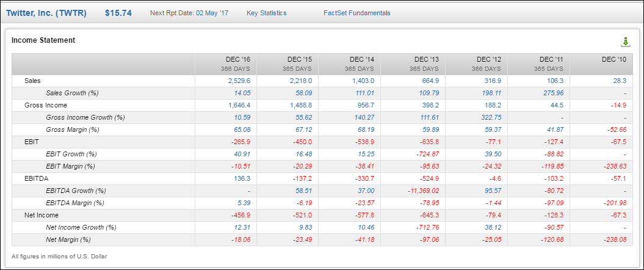Click next report date 02 May '17
644x270 pixels.
click(212, 13)
